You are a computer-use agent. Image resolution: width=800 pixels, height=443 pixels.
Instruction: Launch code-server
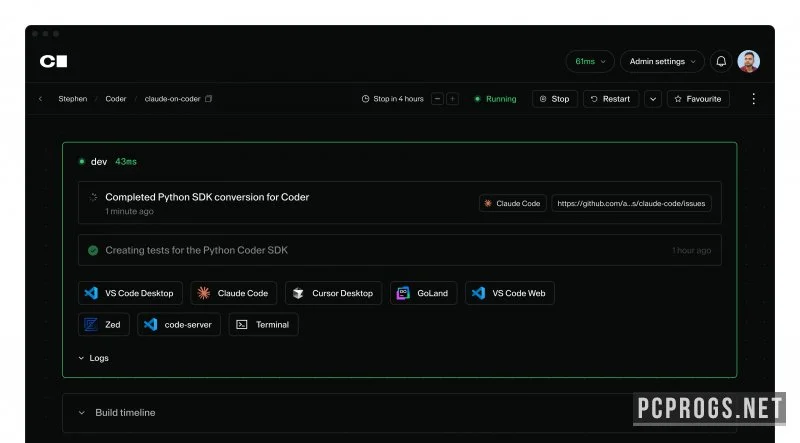click(179, 325)
